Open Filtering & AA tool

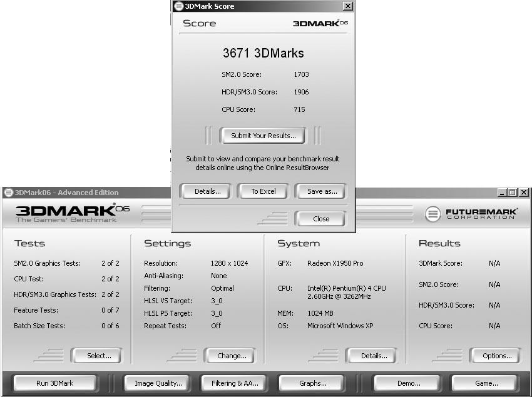(235, 383)
